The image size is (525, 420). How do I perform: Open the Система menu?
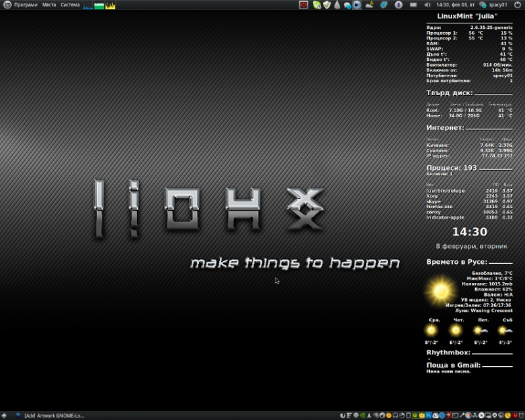[70, 5]
